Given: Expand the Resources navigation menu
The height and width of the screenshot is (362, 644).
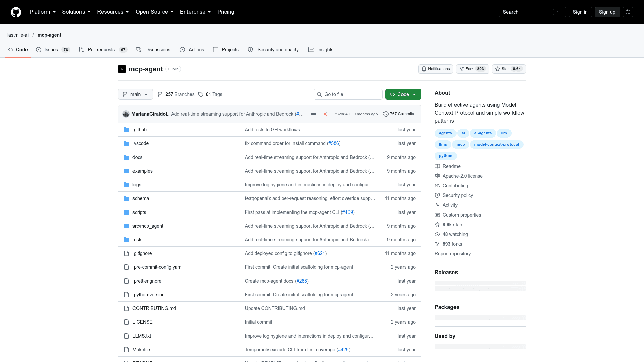Looking at the screenshot, I should [113, 12].
